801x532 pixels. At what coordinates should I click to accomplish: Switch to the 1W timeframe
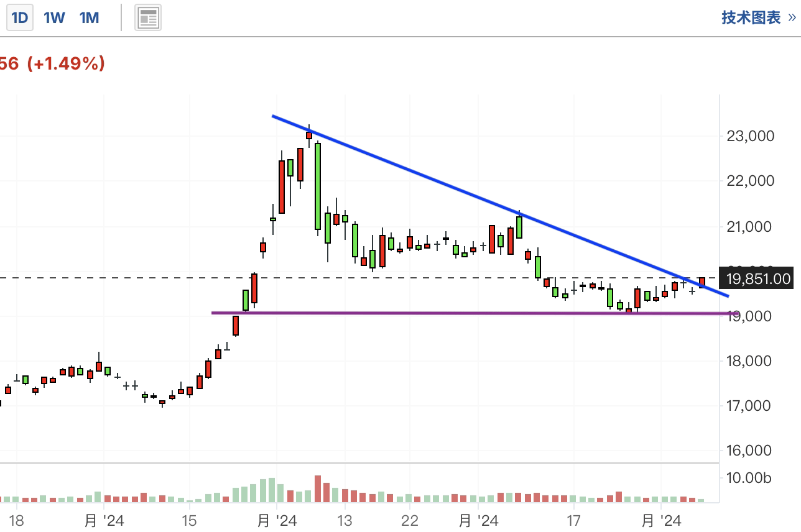point(54,18)
